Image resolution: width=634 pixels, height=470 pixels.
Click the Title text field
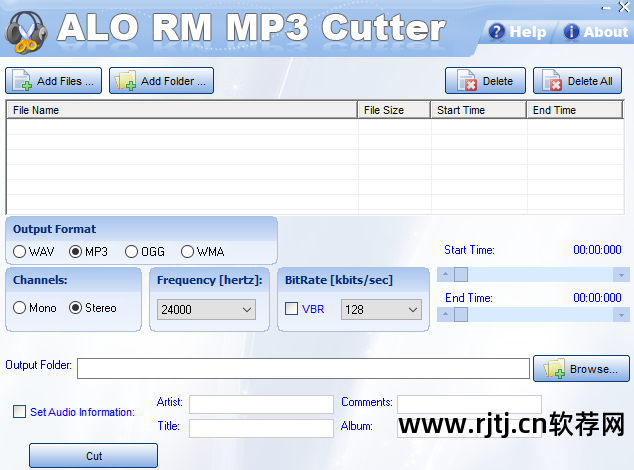(261, 428)
